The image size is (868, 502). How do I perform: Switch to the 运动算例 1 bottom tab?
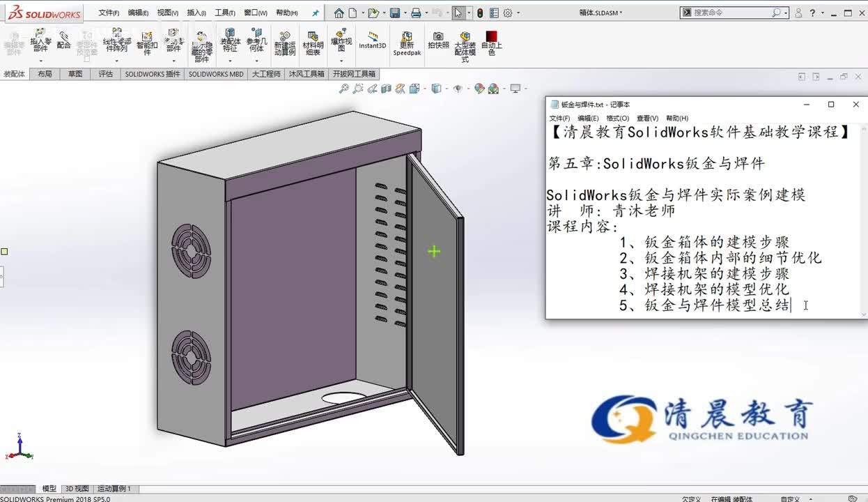(114, 489)
